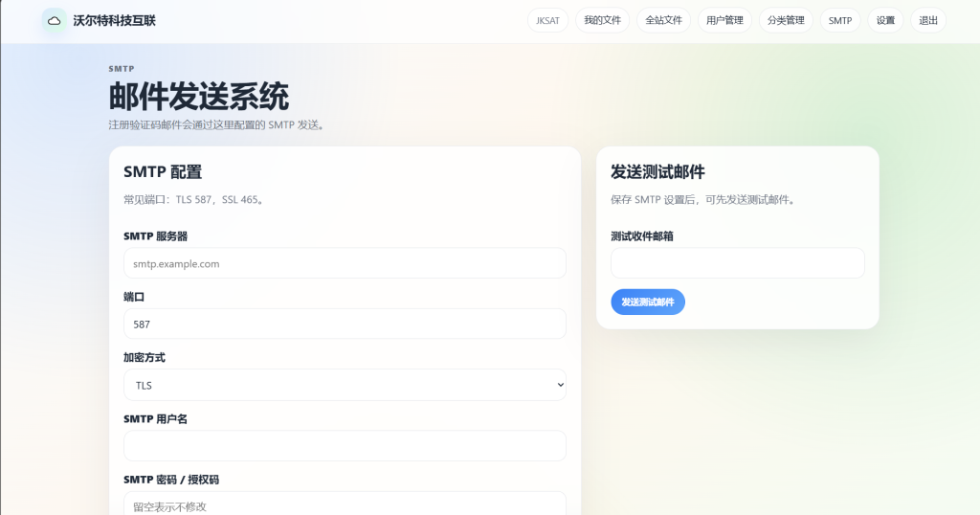Screen dimensions: 980x515
Task: Click the 邮件发送系统 heading
Action: click(199, 97)
